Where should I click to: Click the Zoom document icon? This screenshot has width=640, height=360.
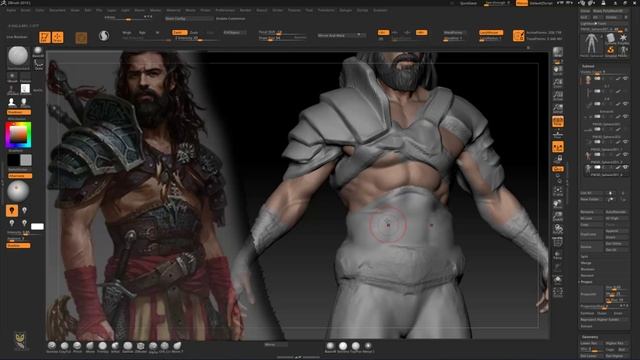[x=558, y=83]
